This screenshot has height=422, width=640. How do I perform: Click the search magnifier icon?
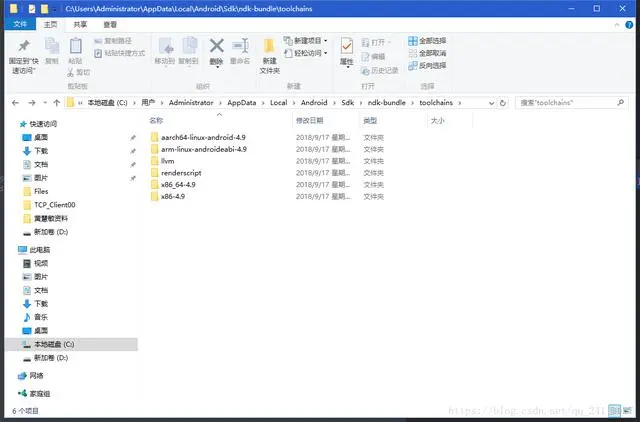(x=620, y=103)
